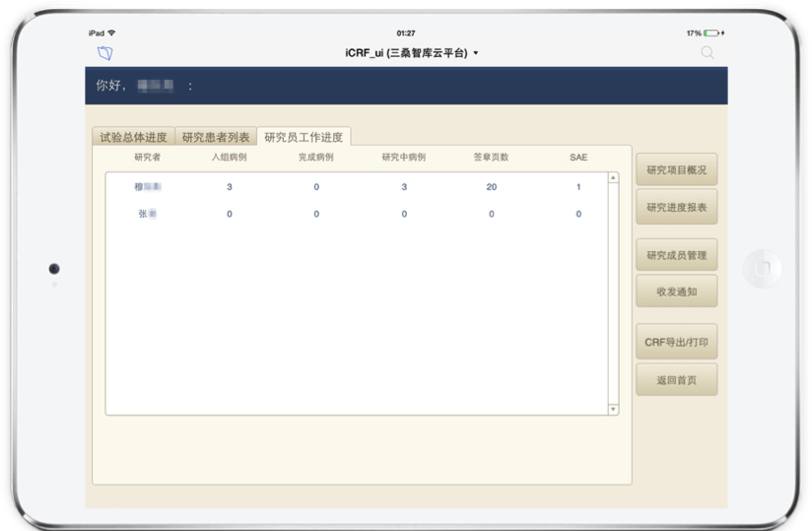
Task: Switch to 研究患者列表 tab
Action: click(x=216, y=137)
